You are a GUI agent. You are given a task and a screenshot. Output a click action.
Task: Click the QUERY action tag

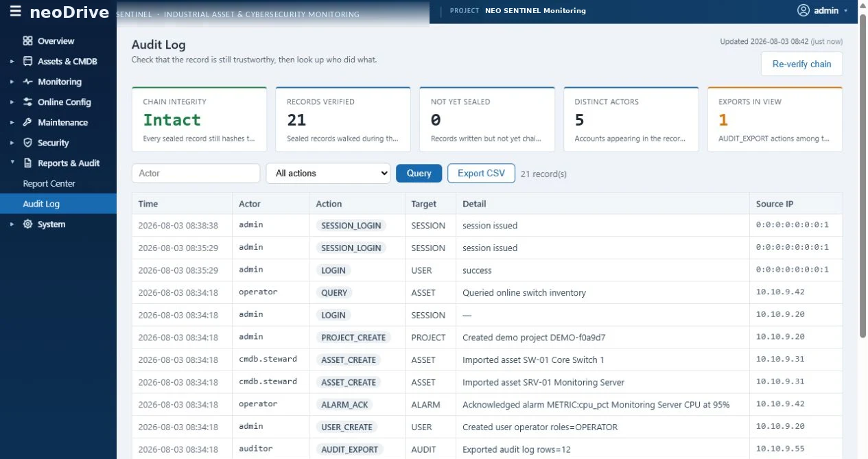(x=334, y=293)
